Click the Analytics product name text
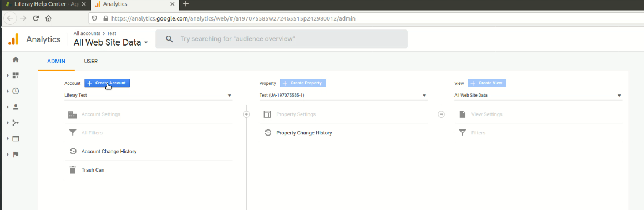This screenshot has height=210, width=644. (43, 39)
